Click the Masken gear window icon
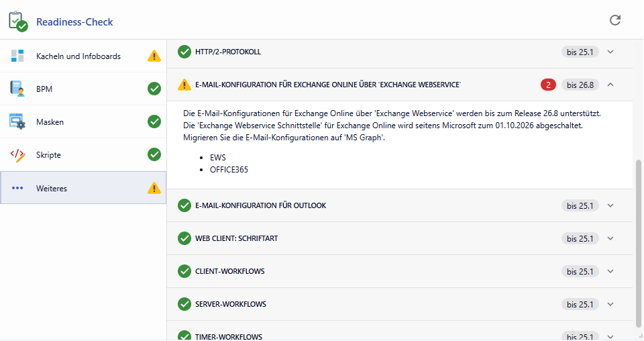The height and width of the screenshot is (341, 644). (17, 121)
